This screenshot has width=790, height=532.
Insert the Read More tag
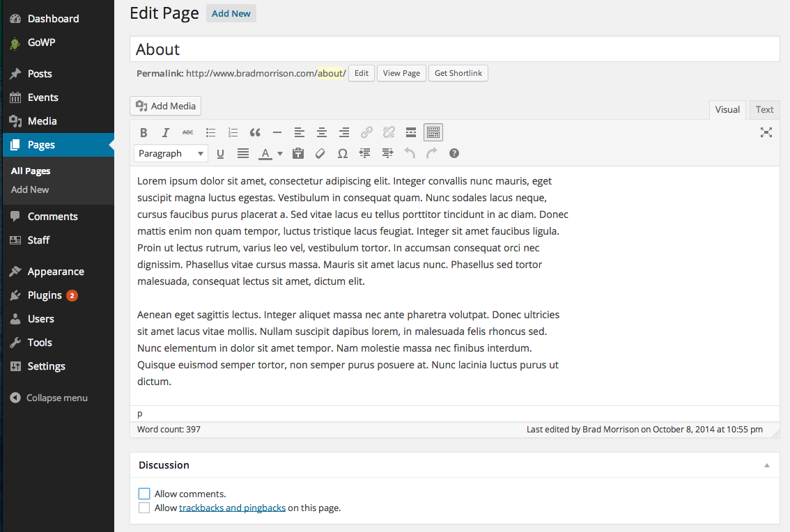tap(411, 132)
